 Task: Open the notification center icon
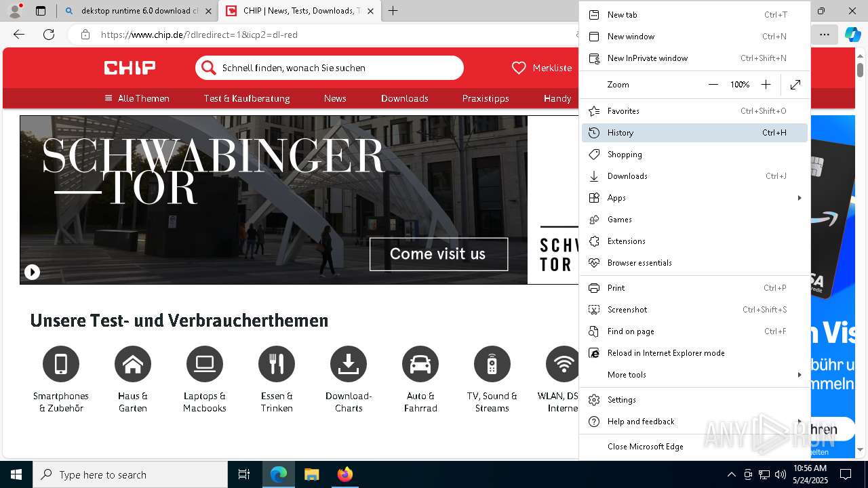click(x=846, y=474)
